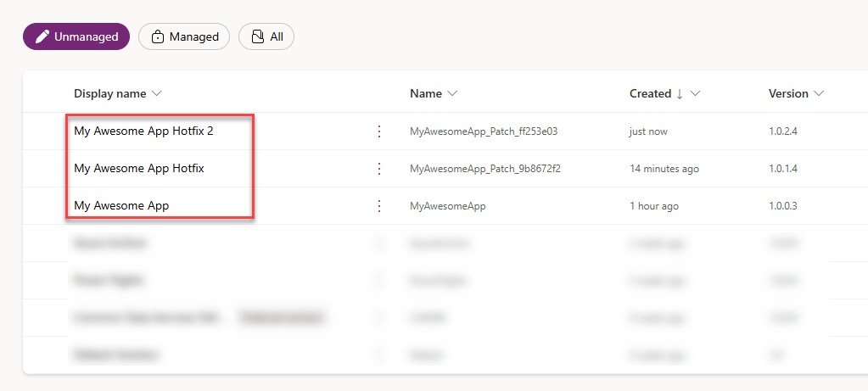Select the Unmanaged solutions filter
The height and width of the screenshot is (391, 868).
click(x=76, y=37)
